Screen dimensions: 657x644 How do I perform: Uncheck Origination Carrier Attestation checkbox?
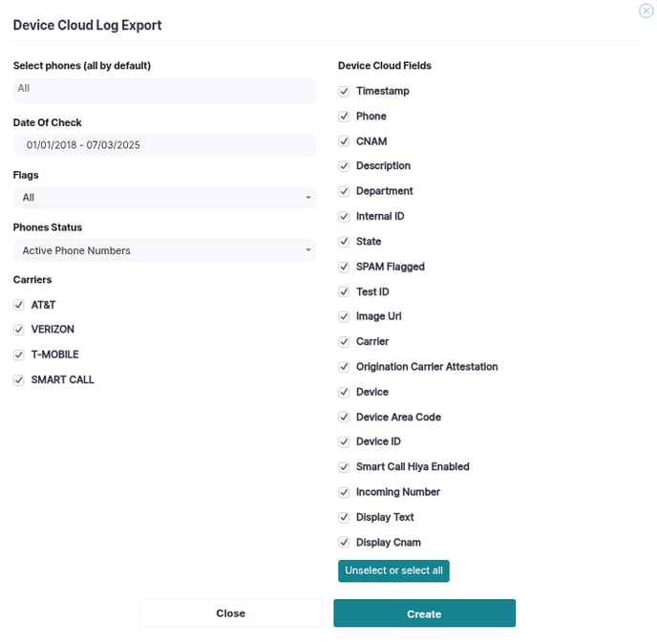(344, 367)
